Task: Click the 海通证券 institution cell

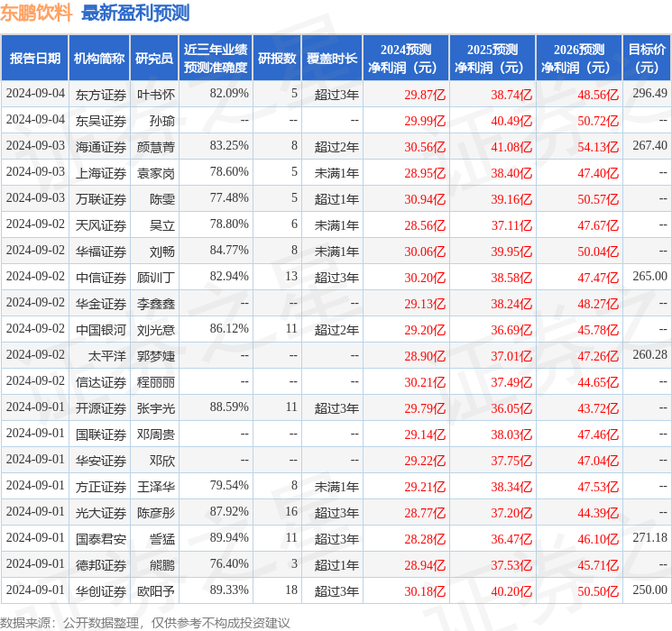Action: (101, 147)
